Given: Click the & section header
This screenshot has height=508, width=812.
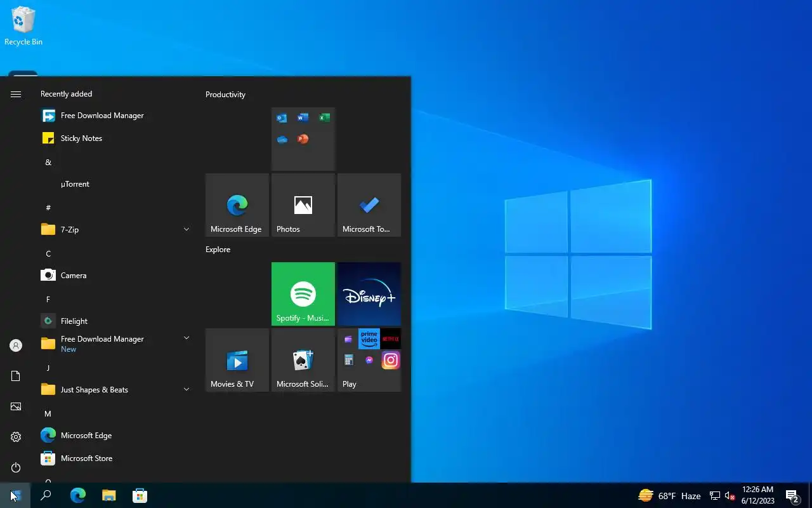Looking at the screenshot, I should (x=48, y=162).
